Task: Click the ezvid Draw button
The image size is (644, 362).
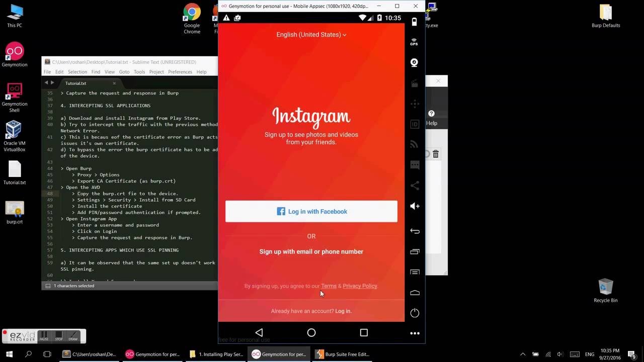Action: 73,336
